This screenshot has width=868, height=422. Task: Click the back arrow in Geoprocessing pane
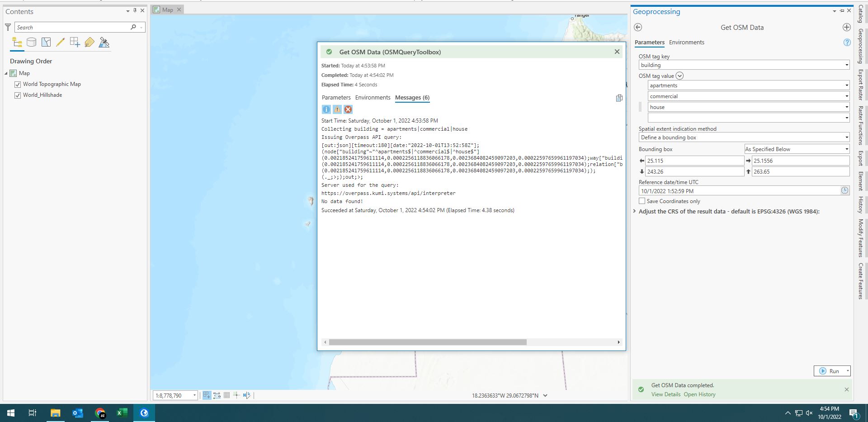pos(638,28)
